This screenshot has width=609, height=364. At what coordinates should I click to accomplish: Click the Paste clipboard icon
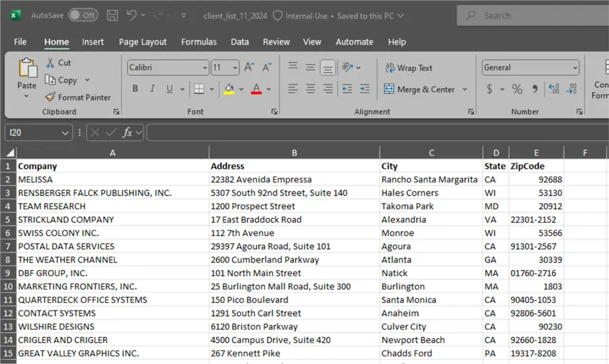[x=27, y=68]
